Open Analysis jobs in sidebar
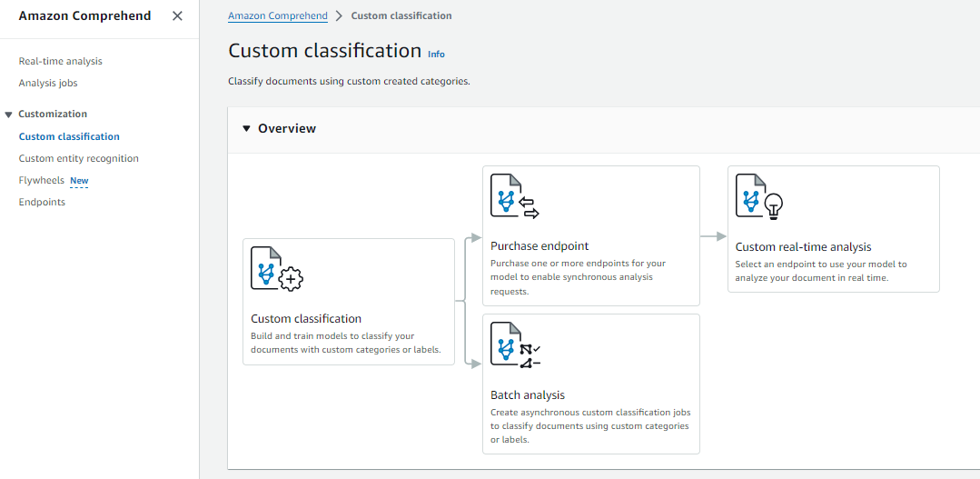 click(x=48, y=84)
